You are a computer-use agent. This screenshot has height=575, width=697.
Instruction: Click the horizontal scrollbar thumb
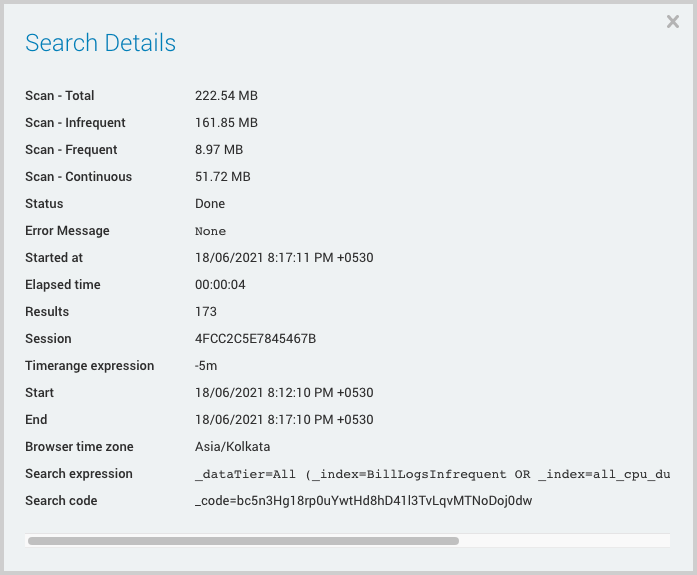[x=243, y=541]
